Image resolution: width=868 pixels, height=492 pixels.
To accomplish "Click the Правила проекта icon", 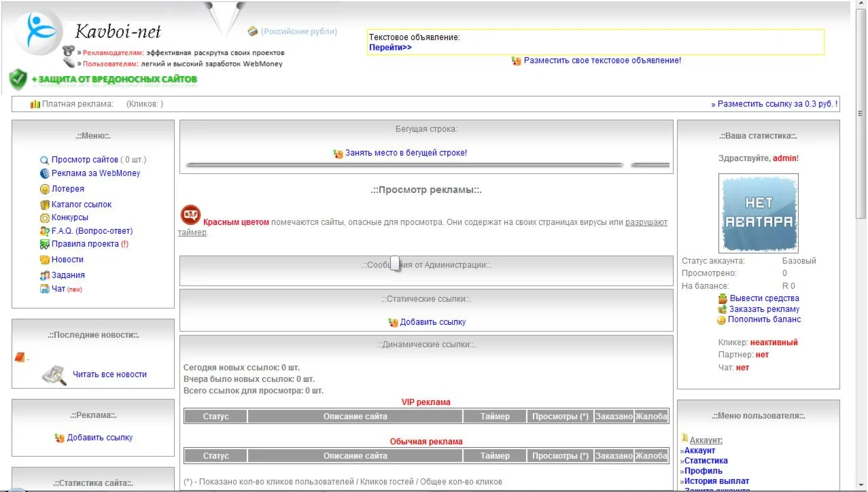I will (45, 244).
